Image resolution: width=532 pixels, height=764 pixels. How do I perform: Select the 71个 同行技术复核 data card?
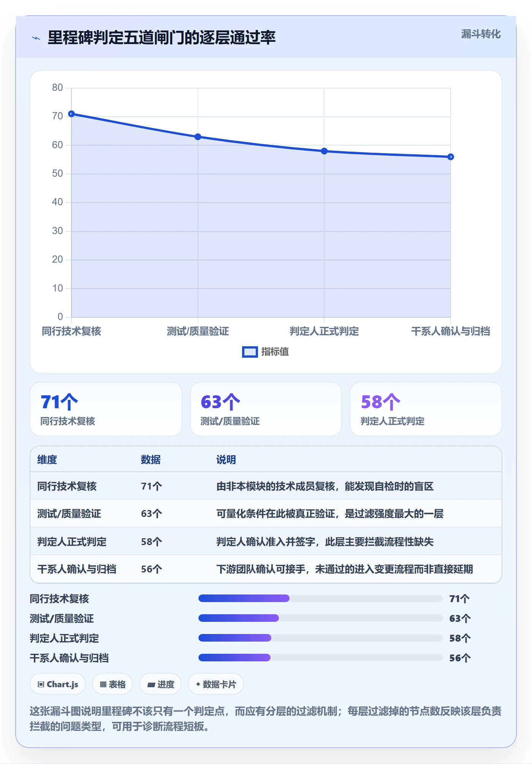coord(106,409)
